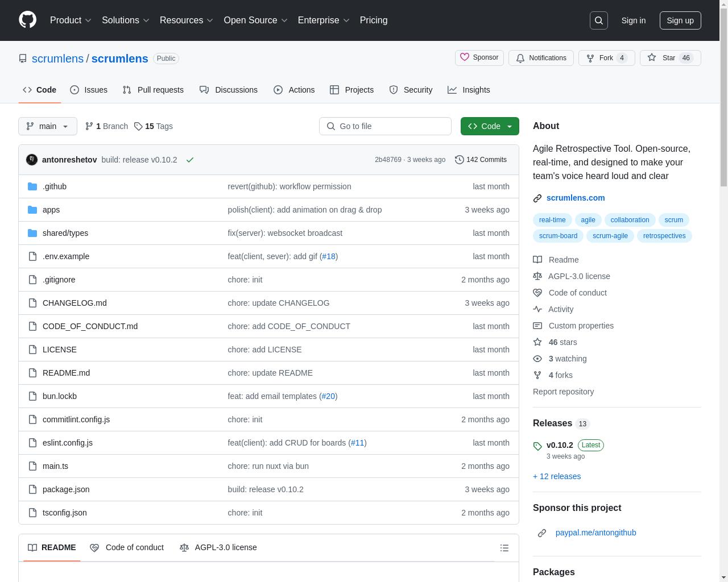Click the retrospectives topic tag

pyautogui.click(x=664, y=236)
